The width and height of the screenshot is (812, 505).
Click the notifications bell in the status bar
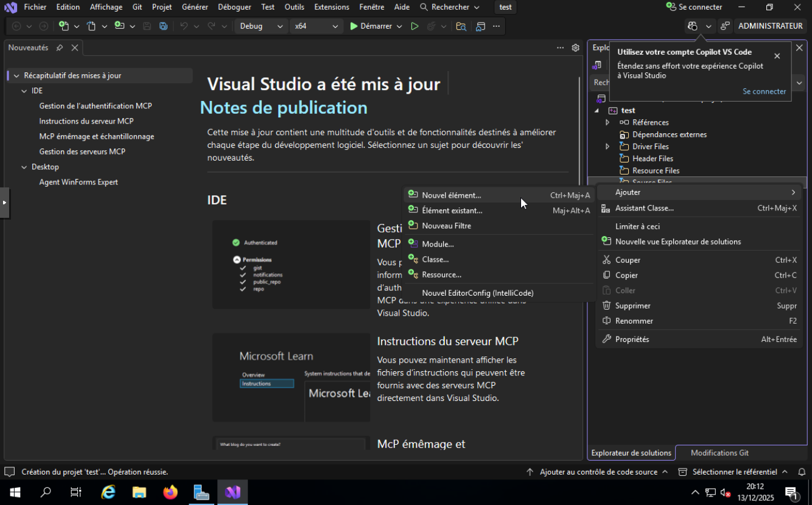802,472
